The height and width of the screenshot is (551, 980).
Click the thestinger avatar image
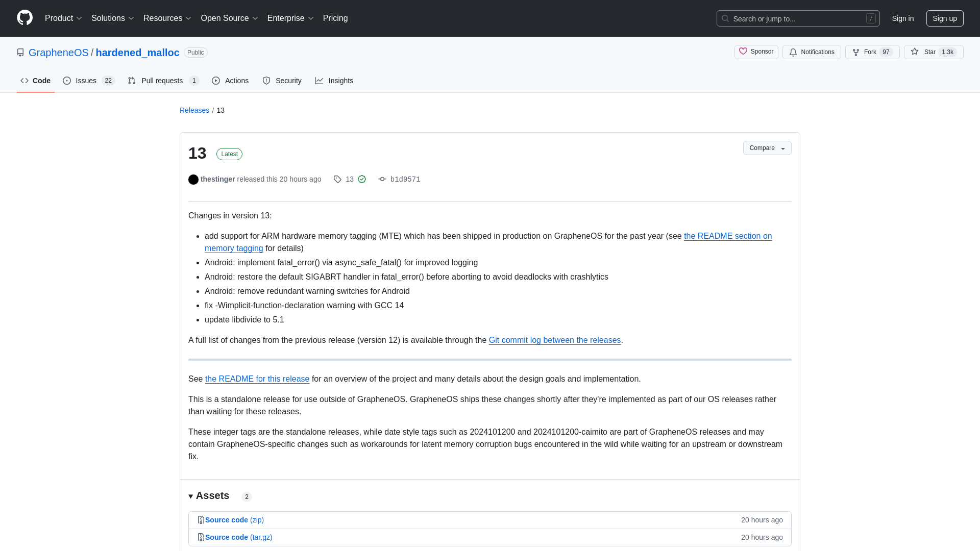pyautogui.click(x=193, y=180)
